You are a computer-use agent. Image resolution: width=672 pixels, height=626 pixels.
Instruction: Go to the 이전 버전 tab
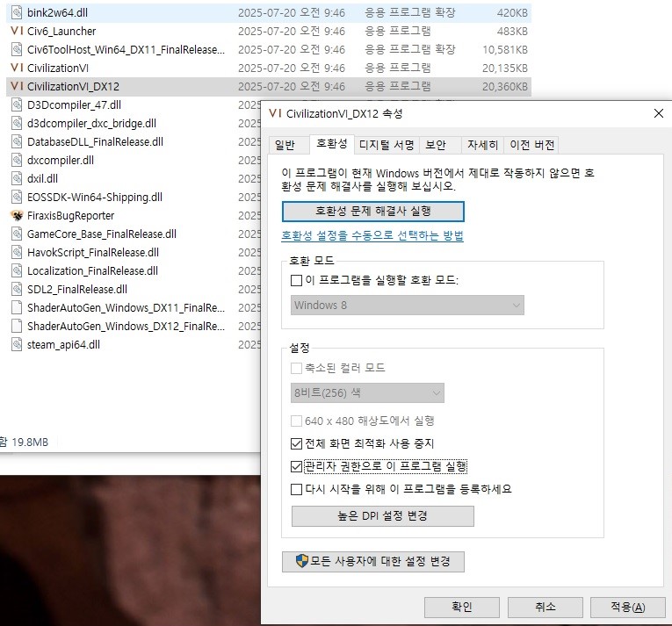[x=531, y=145]
